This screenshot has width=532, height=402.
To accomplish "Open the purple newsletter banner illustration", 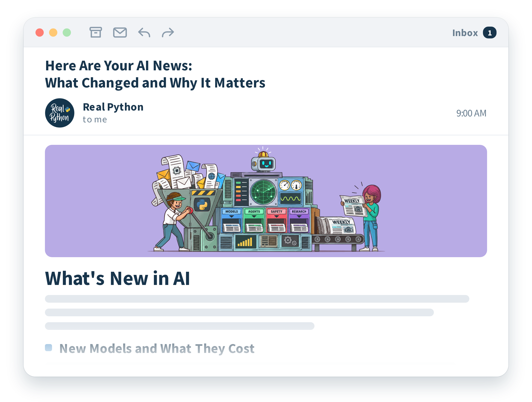I will [266, 201].
